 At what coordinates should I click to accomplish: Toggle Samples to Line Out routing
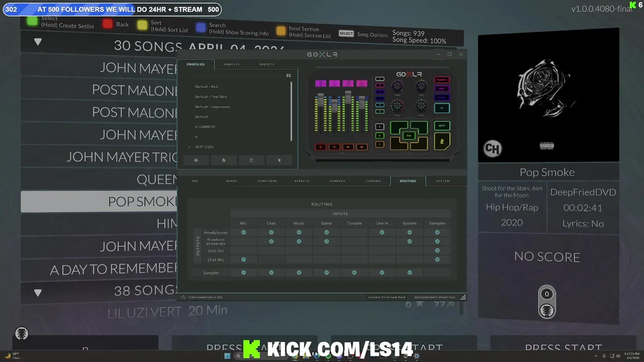point(437,250)
